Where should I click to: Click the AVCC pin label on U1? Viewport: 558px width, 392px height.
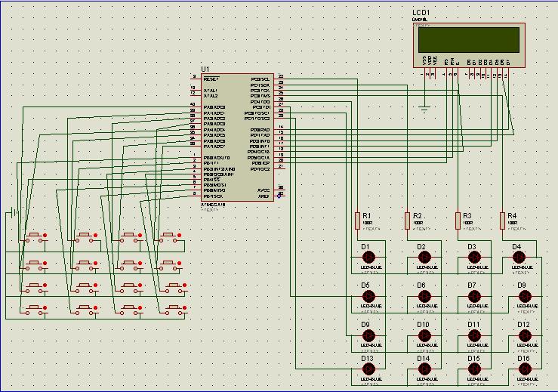tap(264, 190)
